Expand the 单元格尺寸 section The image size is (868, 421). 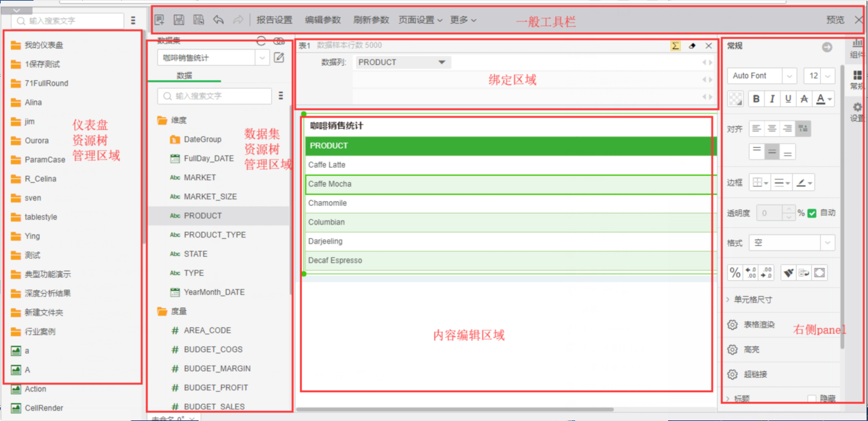click(753, 300)
